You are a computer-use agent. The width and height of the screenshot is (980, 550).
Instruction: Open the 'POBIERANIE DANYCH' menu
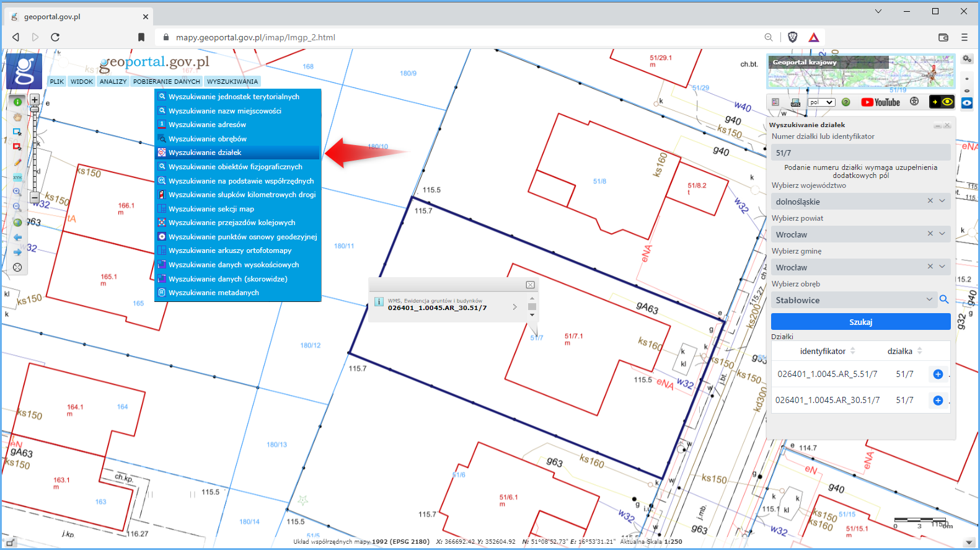166,81
